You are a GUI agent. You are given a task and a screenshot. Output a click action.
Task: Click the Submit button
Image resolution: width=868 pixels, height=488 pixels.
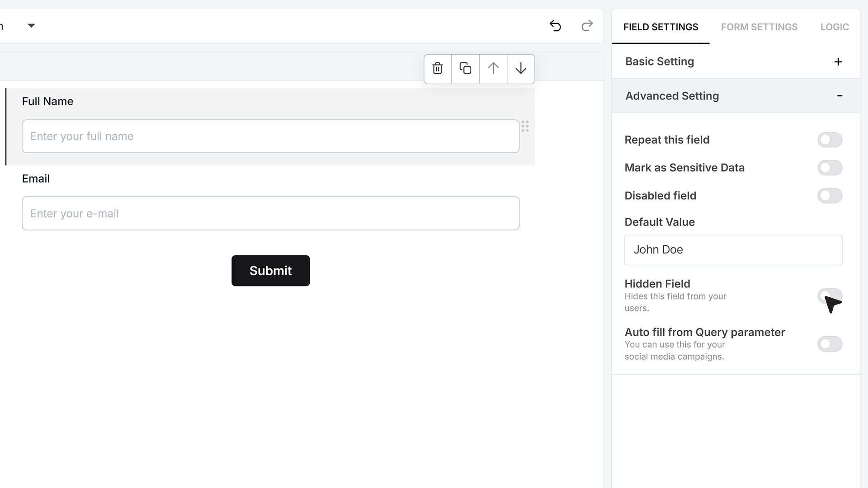click(x=270, y=271)
